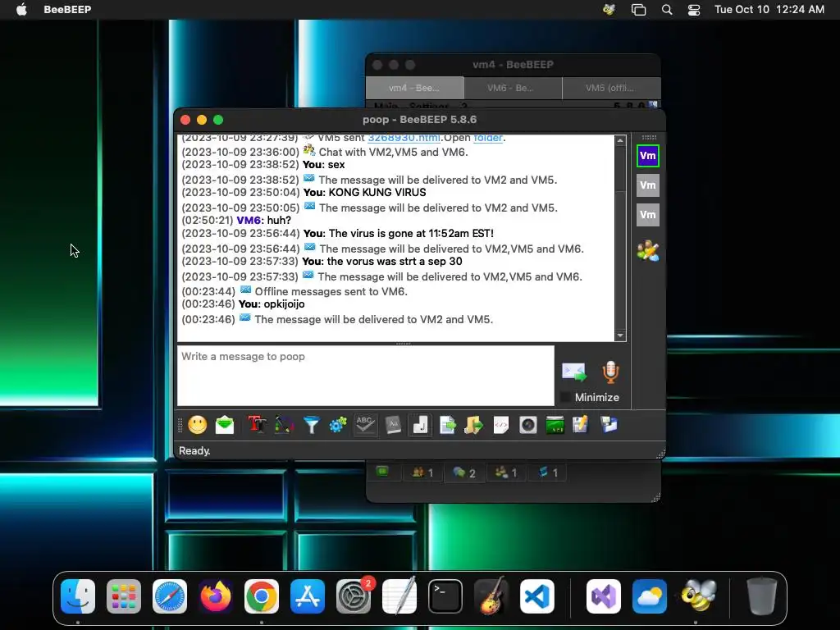
Task: Open Launchpad from the Dock
Action: [124, 596]
